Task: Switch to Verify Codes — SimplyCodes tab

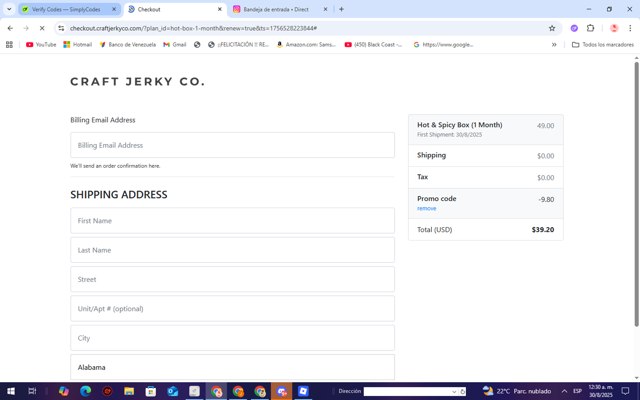Action: click(x=68, y=9)
